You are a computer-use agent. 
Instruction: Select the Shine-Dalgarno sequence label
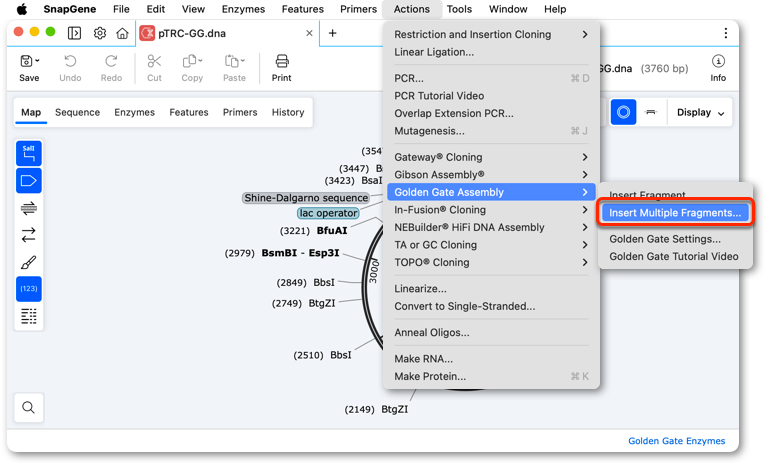[x=306, y=198]
